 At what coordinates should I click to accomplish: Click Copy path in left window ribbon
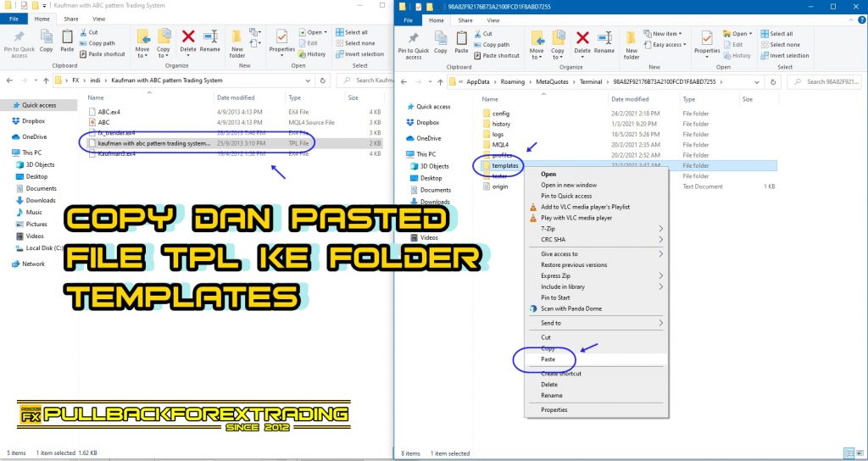(97, 43)
